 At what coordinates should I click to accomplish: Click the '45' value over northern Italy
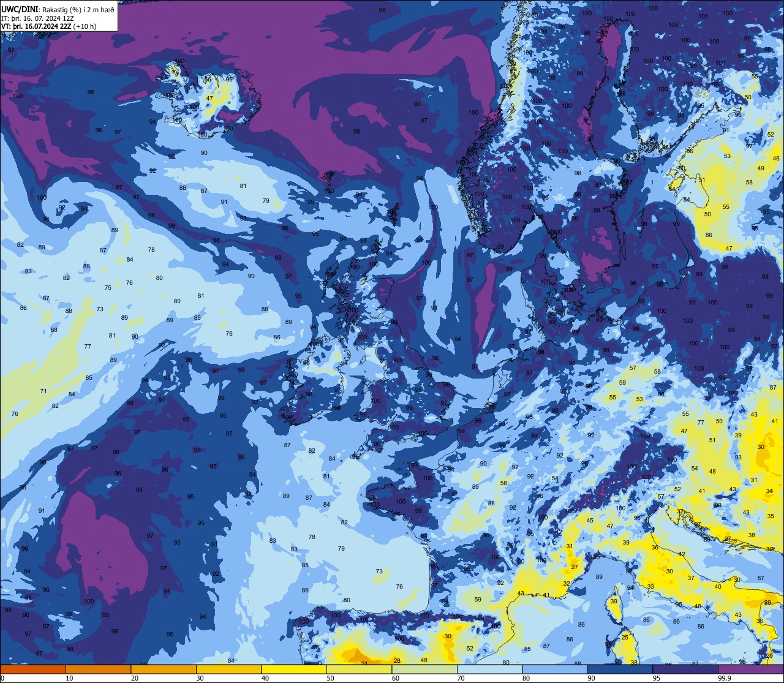(x=590, y=521)
